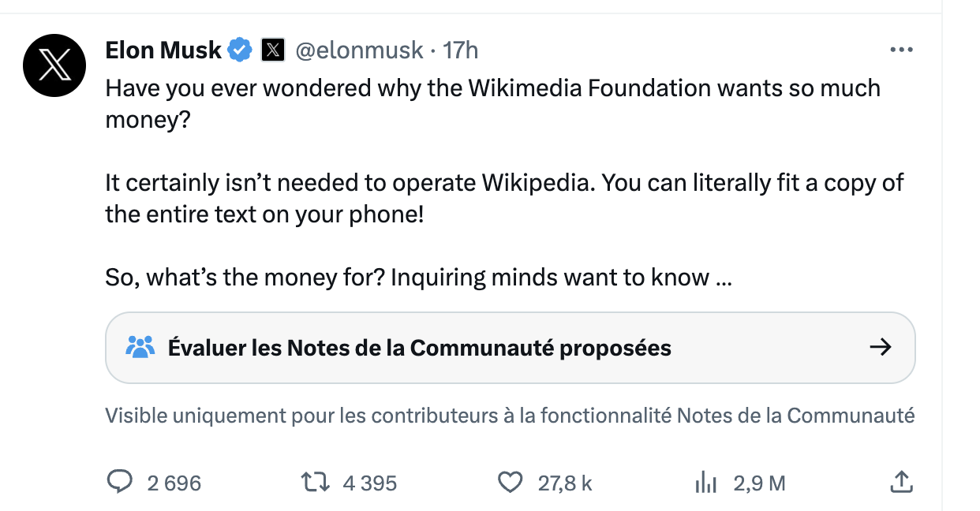Open the Elon Musk display name link
The width and height of the screenshot is (980, 511).
coord(163,50)
